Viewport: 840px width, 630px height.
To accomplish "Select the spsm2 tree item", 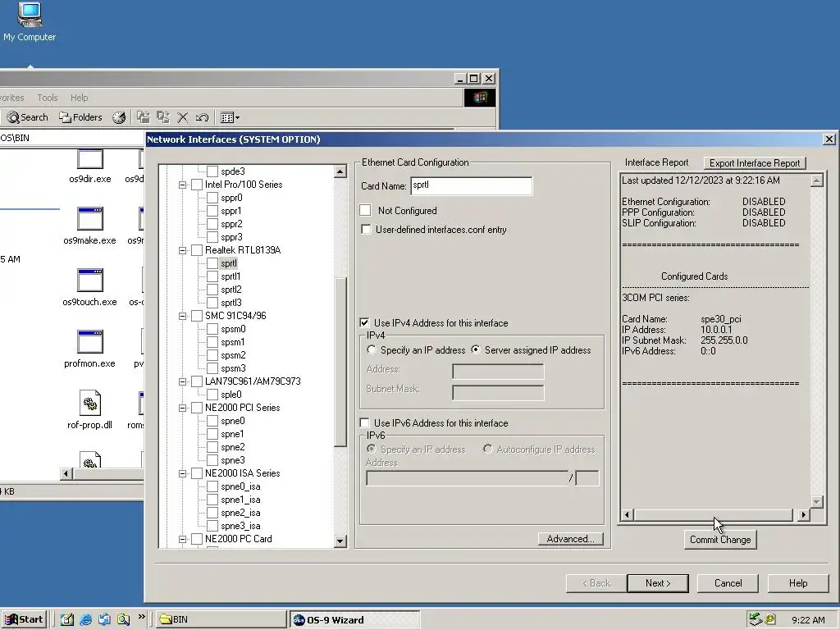I will tap(233, 355).
